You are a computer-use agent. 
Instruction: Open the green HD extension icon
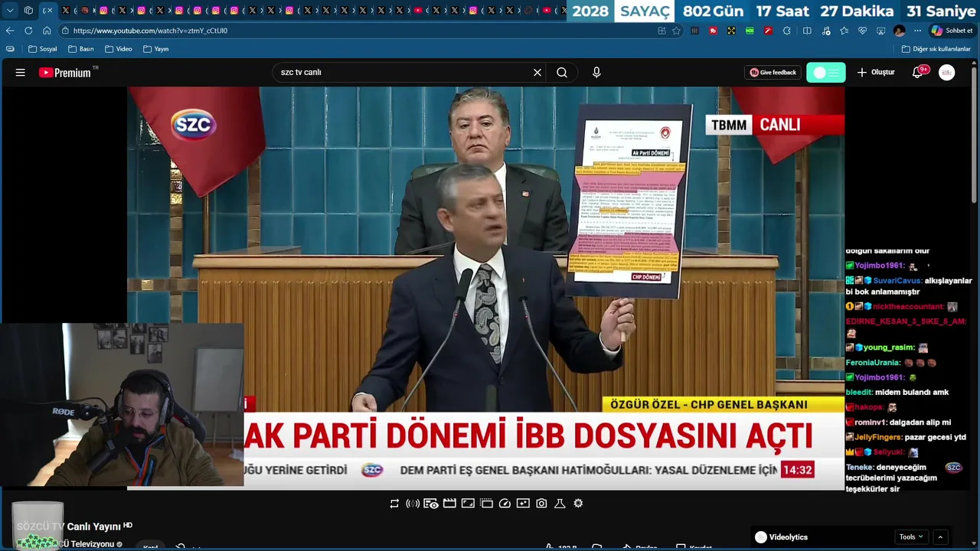tap(750, 31)
